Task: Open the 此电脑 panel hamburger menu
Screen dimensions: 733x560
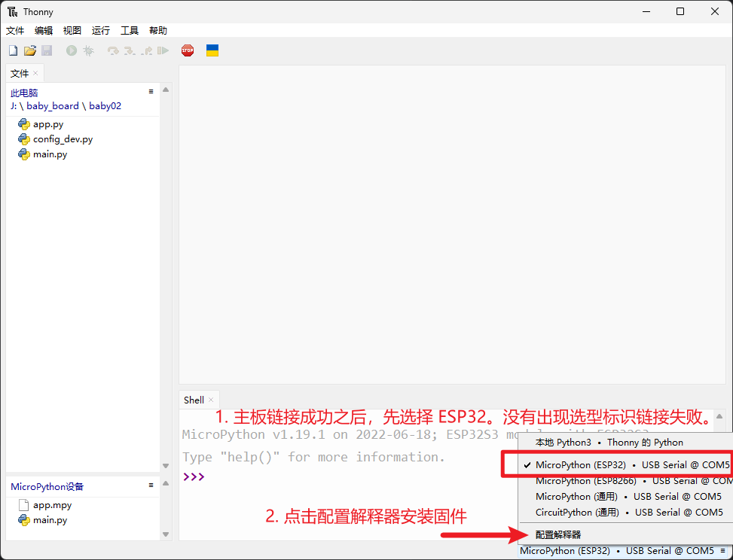Action: (x=151, y=92)
